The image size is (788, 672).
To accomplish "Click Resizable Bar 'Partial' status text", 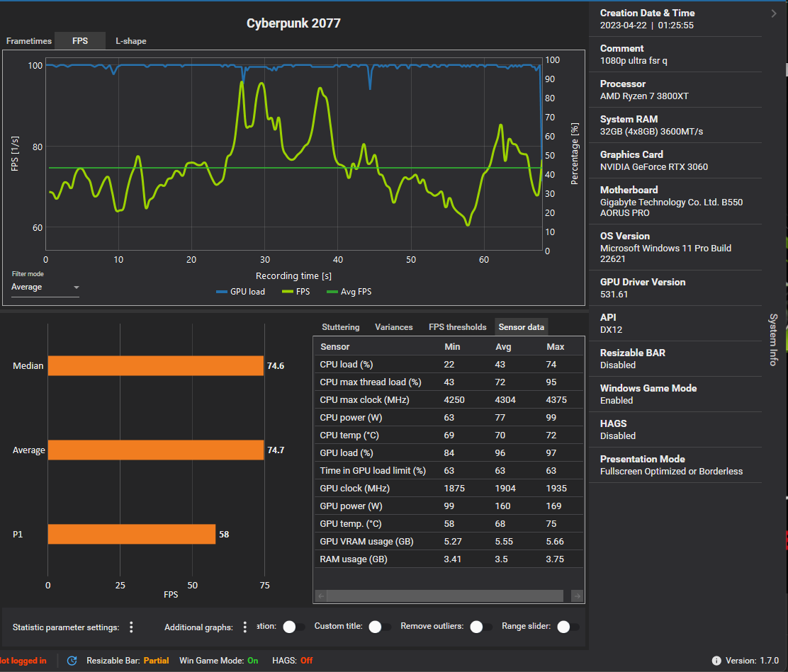I will [156, 661].
